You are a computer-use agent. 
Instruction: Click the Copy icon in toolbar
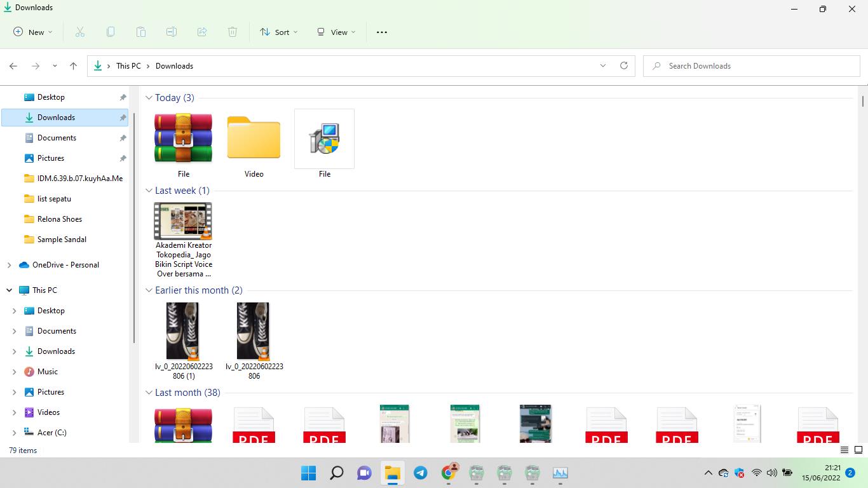(111, 32)
